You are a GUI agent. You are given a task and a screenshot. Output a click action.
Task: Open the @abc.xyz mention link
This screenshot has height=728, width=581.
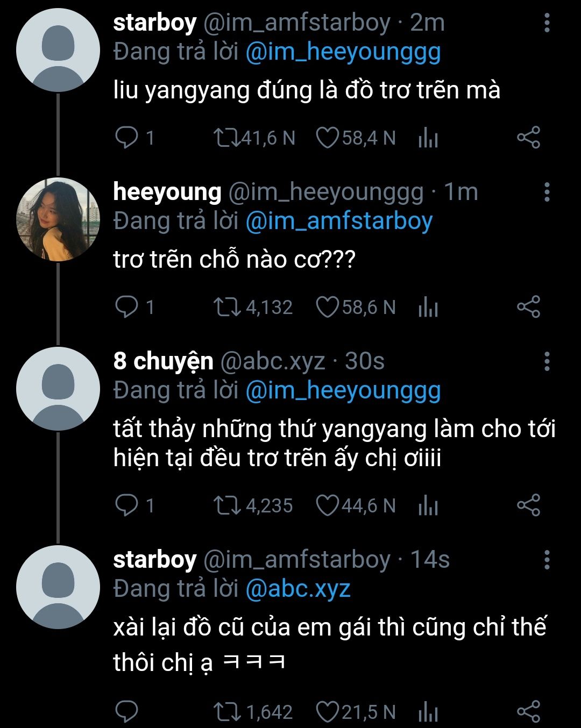[x=298, y=589]
